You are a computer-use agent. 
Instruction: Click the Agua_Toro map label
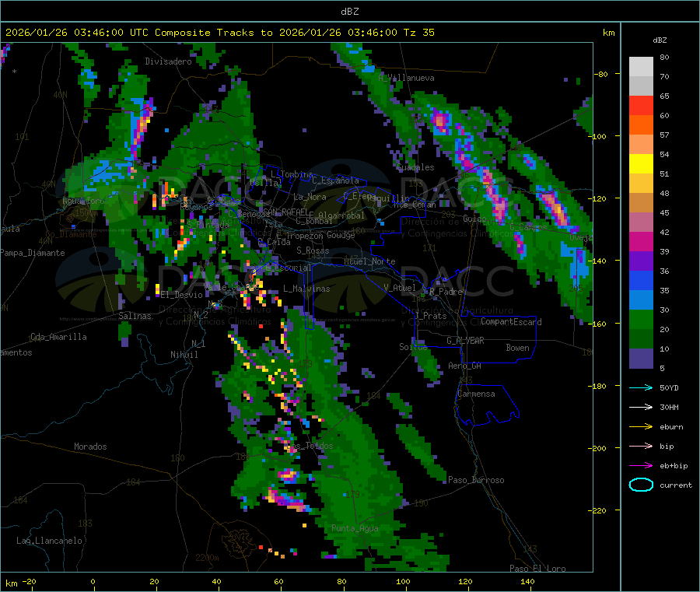click(x=83, y=201)
